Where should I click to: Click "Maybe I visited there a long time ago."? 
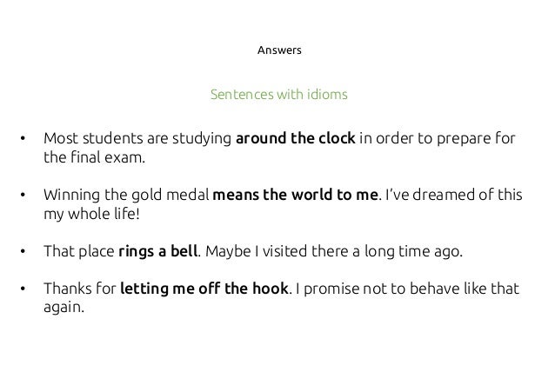[x=334, y=251]
